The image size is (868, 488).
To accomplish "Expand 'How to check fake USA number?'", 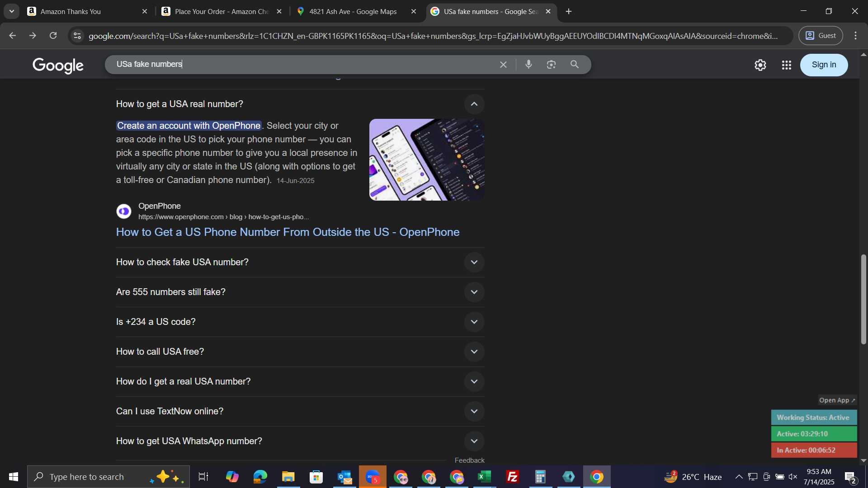I will tap(474, 263).
